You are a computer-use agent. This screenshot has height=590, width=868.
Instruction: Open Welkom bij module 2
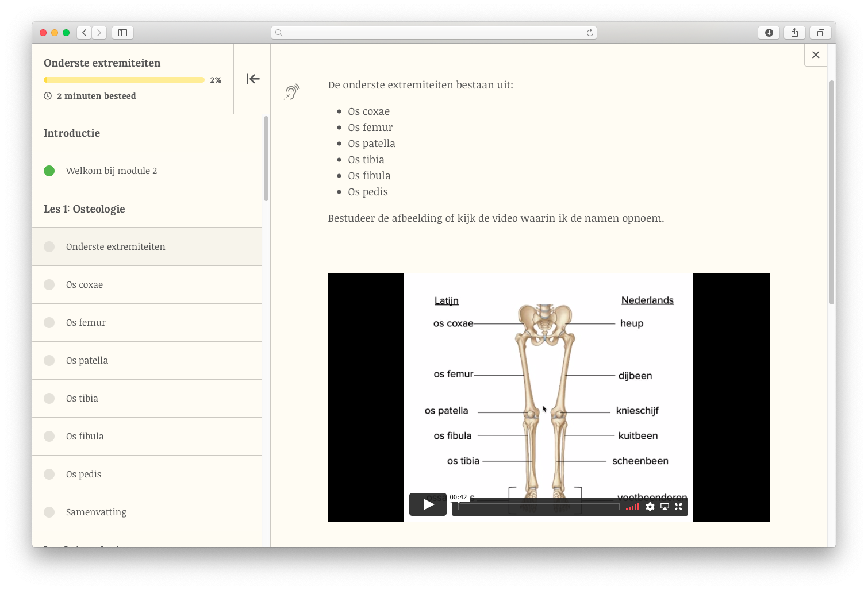(111, 171)
